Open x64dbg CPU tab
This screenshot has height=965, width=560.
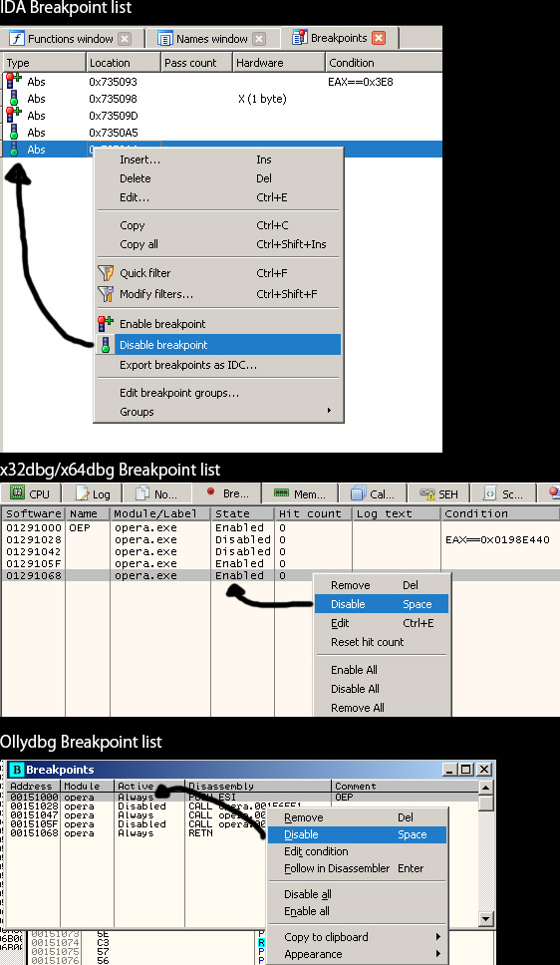point(31,493)
